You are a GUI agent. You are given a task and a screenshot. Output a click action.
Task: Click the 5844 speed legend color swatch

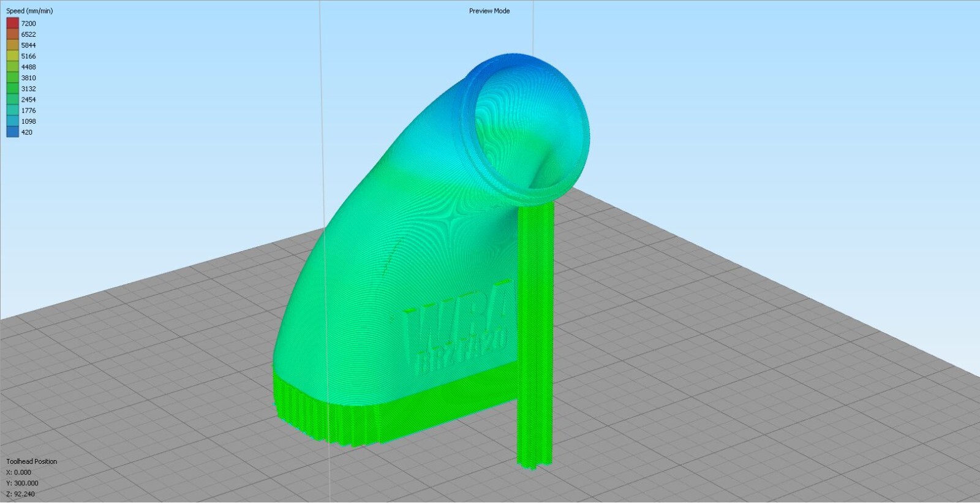point(12,45)
